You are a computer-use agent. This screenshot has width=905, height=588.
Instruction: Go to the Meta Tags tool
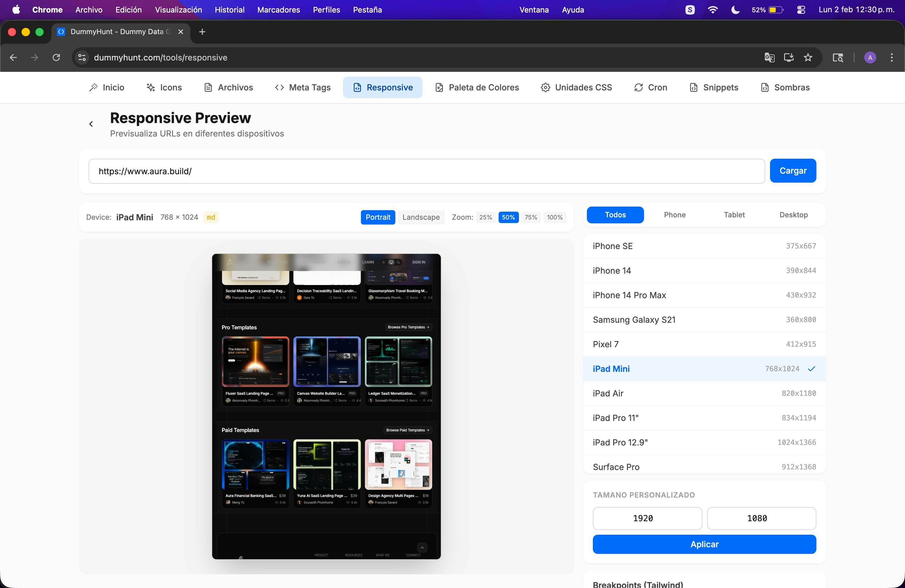pos(302,87)
